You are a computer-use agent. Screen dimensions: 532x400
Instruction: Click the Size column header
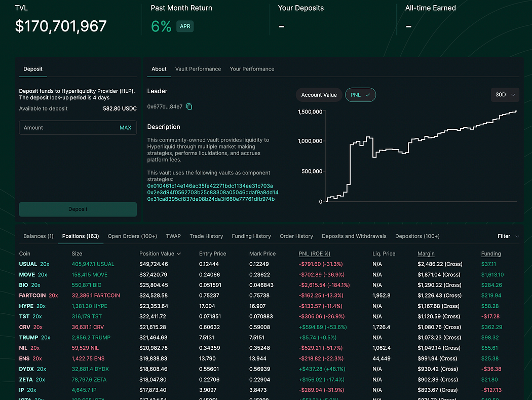(x=77, y=253)
